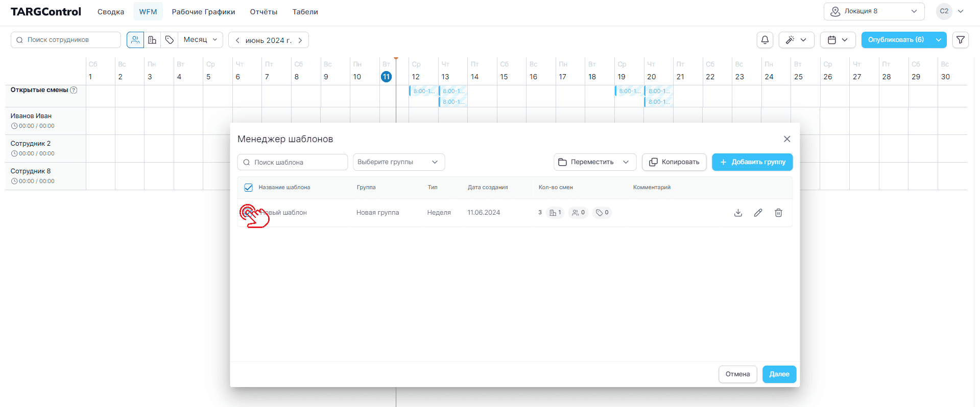980x407 pixels.
Task: Edit the template with the pencil icon
Action: [758, 213]
